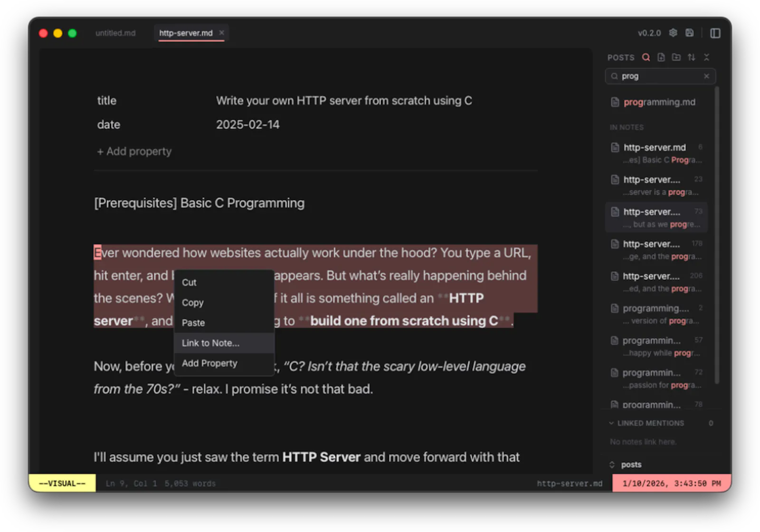
Task: Toggle the right sidebar panel icon
Action: point(715,33)
